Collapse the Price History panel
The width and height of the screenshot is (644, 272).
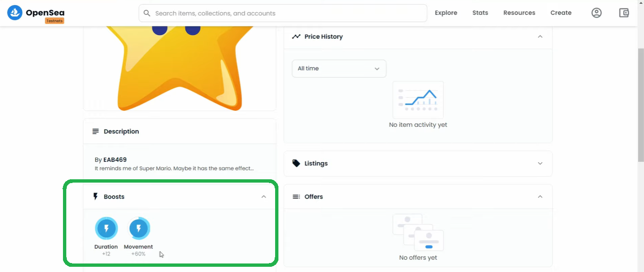(x=540, y=36)
